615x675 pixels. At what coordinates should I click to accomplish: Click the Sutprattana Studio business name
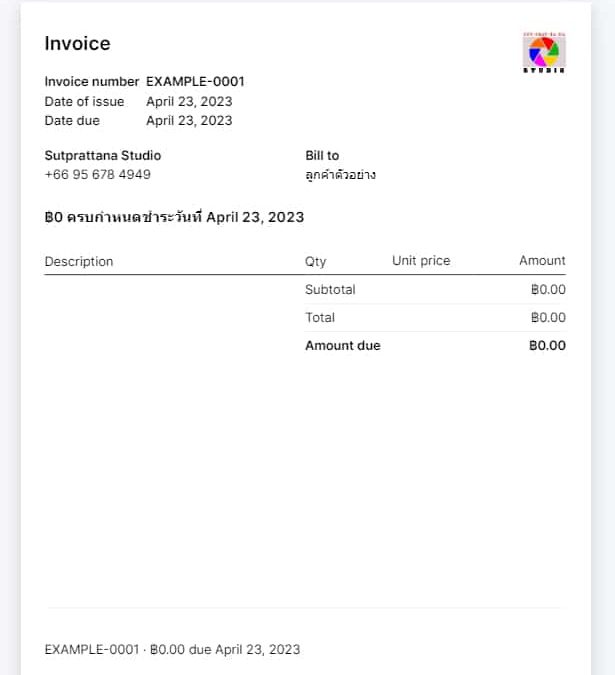pos(103,155)
